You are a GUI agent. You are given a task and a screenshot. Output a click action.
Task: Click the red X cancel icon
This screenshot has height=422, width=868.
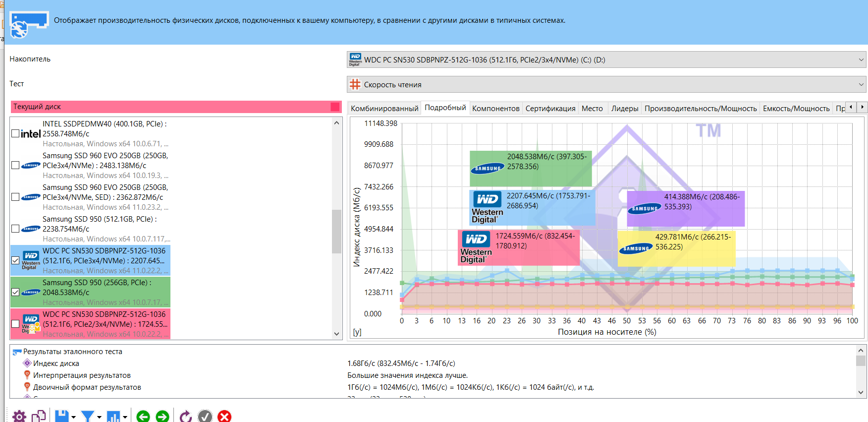tap(224, 416)
